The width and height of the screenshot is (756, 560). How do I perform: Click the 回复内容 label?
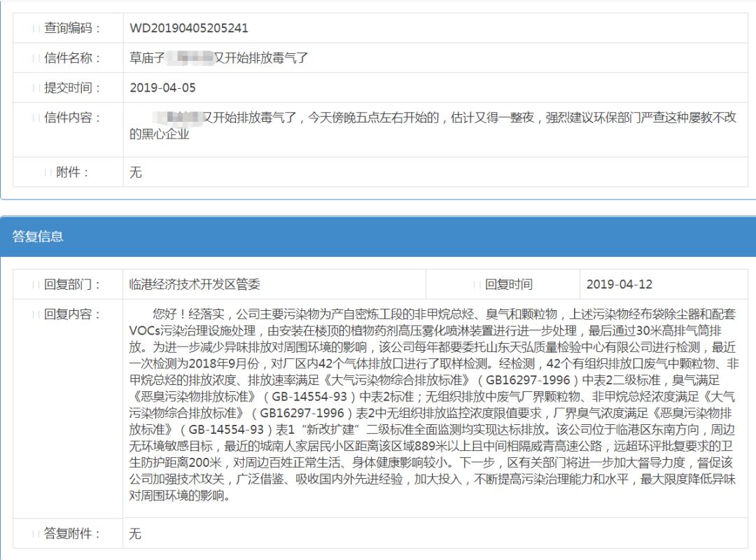pyautogui.click(x=71, y=314)
